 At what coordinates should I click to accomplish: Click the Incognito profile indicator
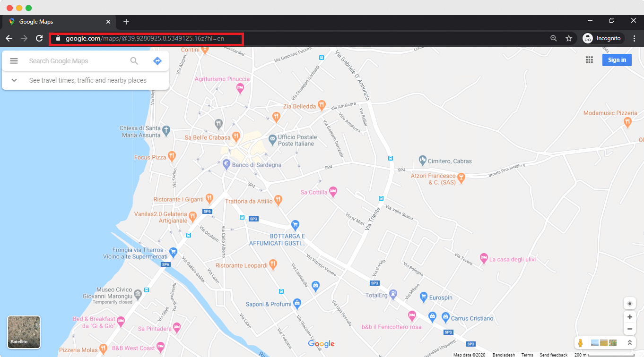coord(602,38)
